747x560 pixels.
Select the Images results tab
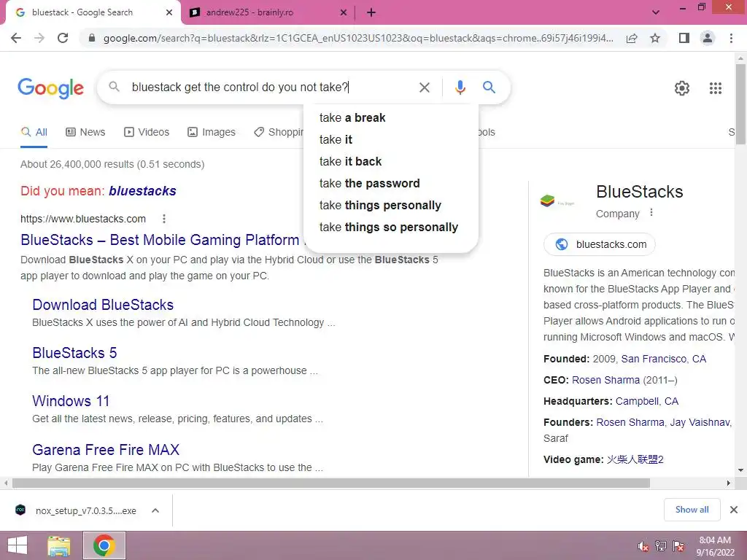tap(212, 132)
